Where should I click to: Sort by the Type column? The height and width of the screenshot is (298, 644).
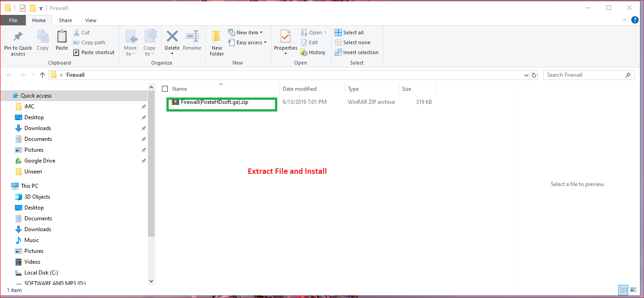pos(353,89)
